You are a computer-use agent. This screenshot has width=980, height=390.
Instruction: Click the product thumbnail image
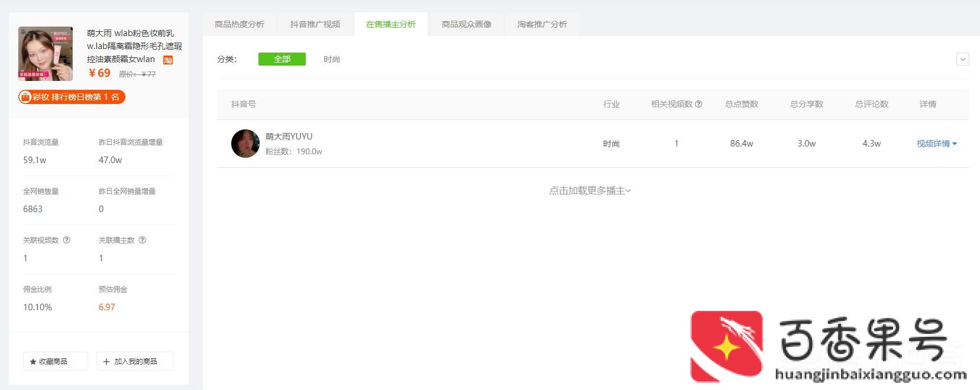click(x=46, y=53)
